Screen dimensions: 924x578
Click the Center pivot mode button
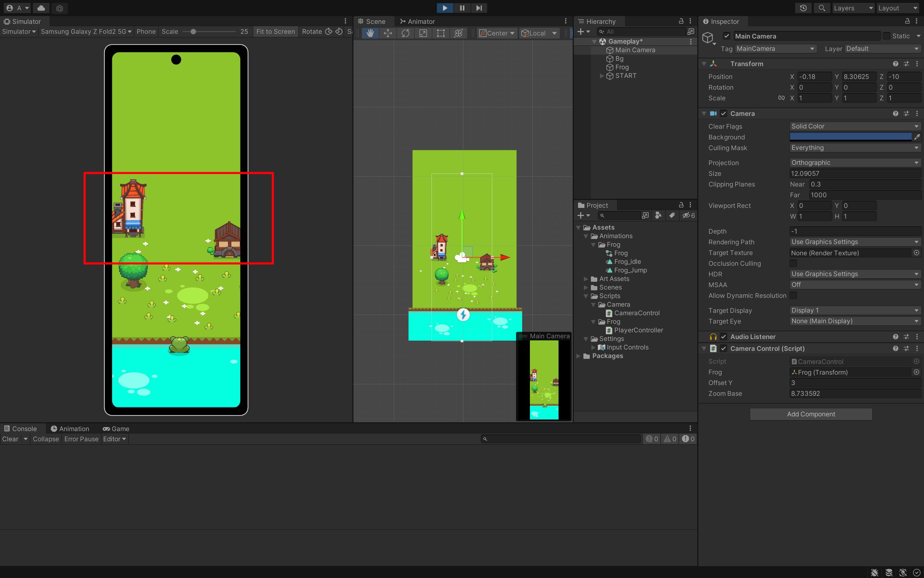pyautogui.click(x=497, y=33)
